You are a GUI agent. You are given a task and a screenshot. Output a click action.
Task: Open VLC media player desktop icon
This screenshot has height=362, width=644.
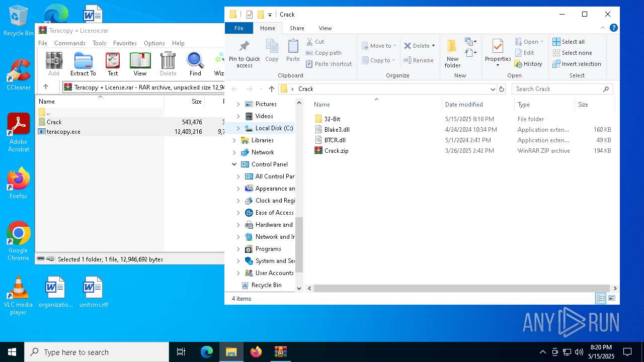pyautogui.click(x=18, y=296)
